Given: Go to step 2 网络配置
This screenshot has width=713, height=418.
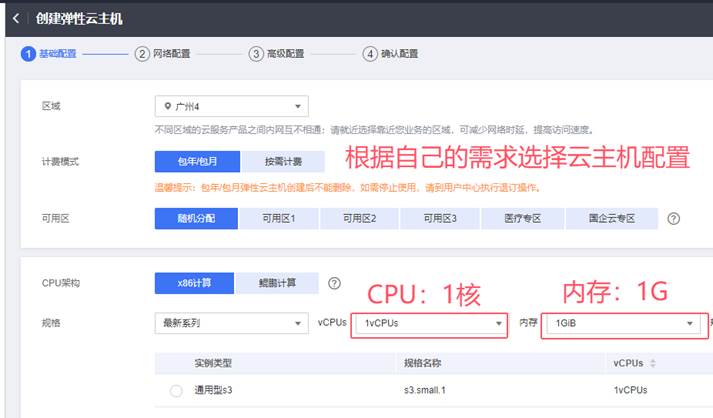Looking at the screenshot, I should [169, 54].
